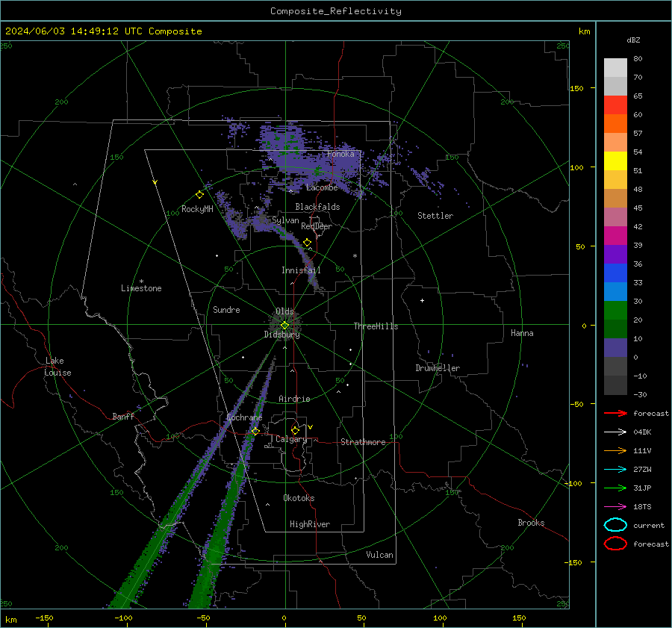Viewport: 672px width, 628px height.
Task: Click the Composite_Reflectivity title text
Action: (335, 11)
